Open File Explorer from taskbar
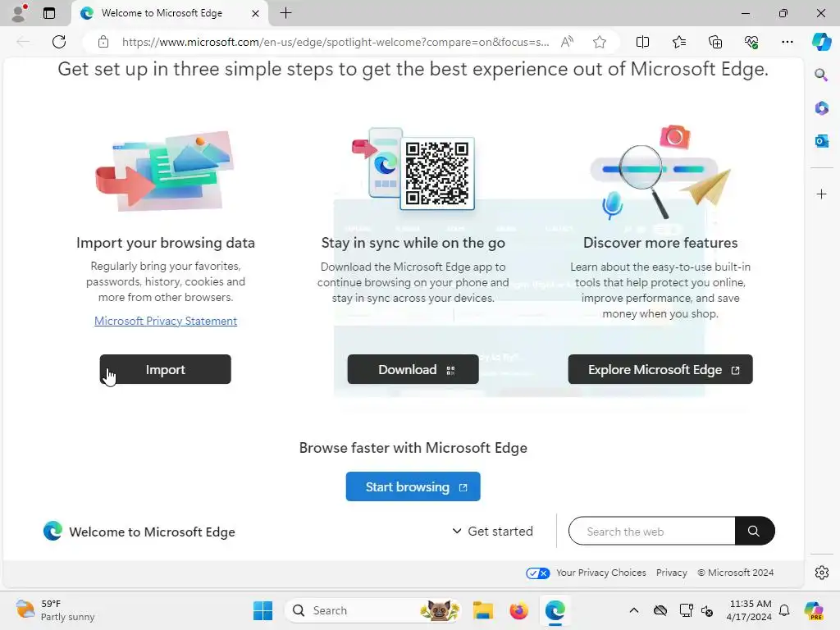 pos(482,610)
